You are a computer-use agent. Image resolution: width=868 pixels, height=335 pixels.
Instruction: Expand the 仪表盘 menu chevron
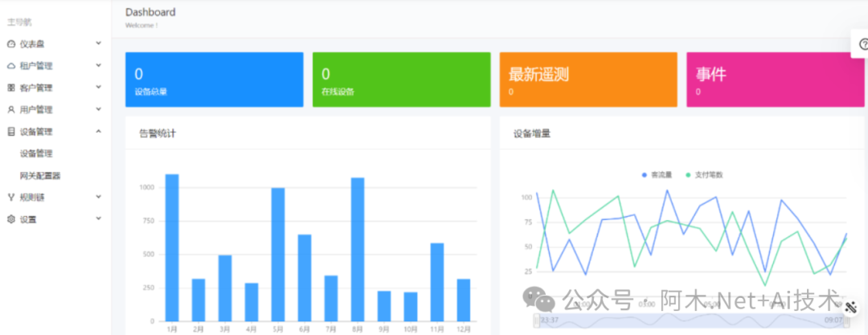click(99, 43)
